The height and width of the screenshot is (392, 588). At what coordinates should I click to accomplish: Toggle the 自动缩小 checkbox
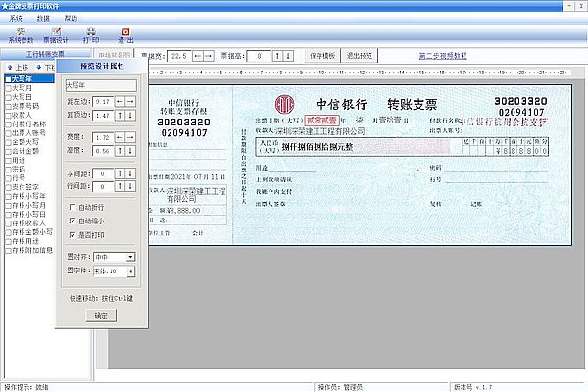[73, 220]
